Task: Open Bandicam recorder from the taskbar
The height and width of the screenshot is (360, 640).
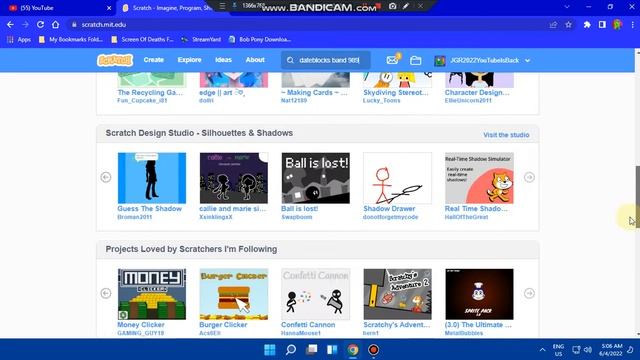Action: point(373,350)
